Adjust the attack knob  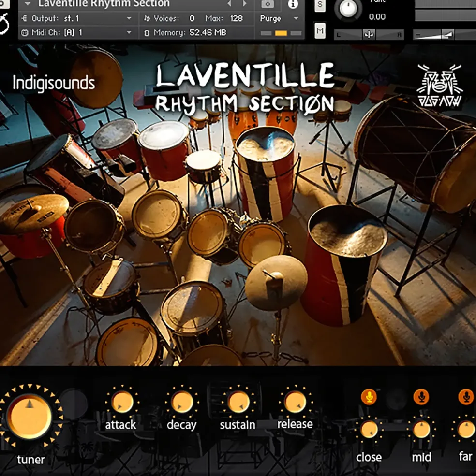122,402
